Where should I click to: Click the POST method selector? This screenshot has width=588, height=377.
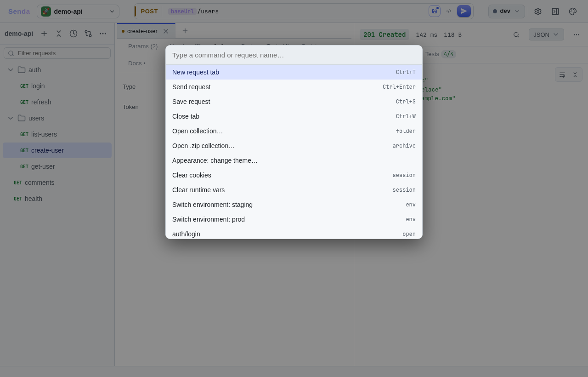point(149,11)
